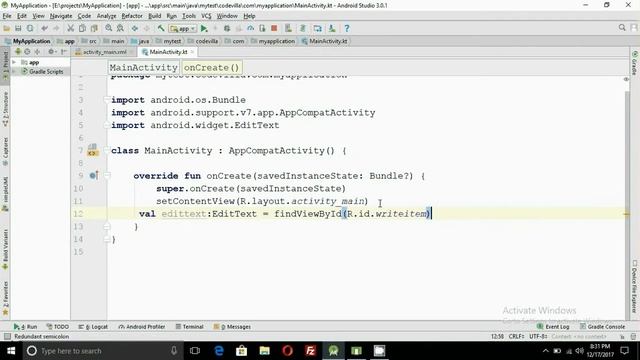
Task: Click the fold end marker at line 13
Action: (x=107, y=226)
